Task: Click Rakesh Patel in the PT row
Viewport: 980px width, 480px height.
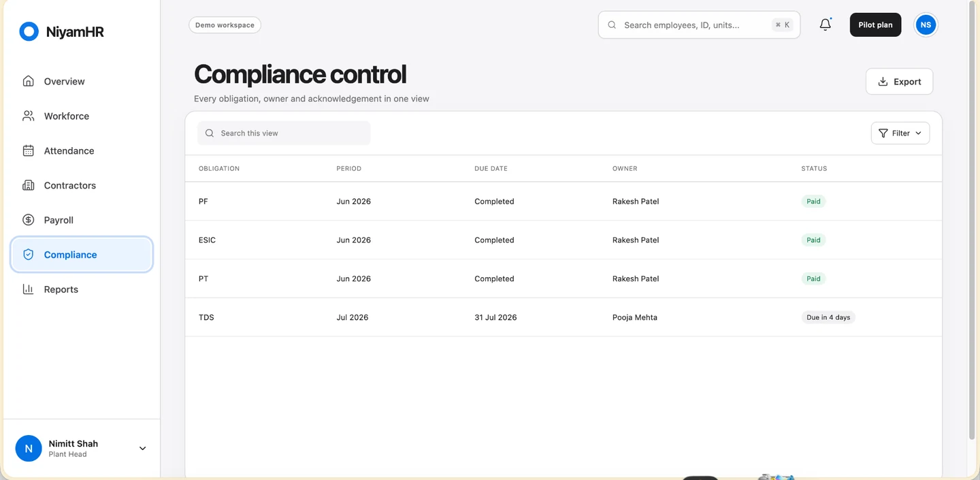Action: (636, 279)
